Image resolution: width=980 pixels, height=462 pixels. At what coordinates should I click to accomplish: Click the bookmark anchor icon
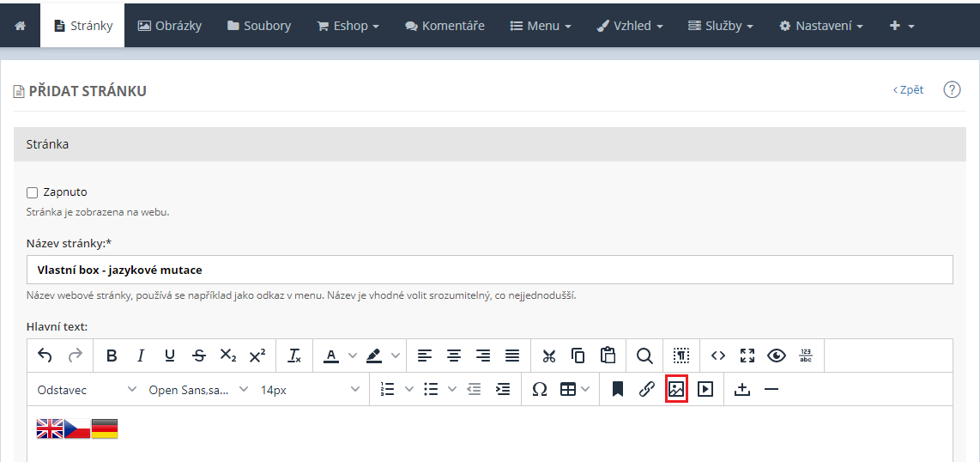click(x=617, y=389)
